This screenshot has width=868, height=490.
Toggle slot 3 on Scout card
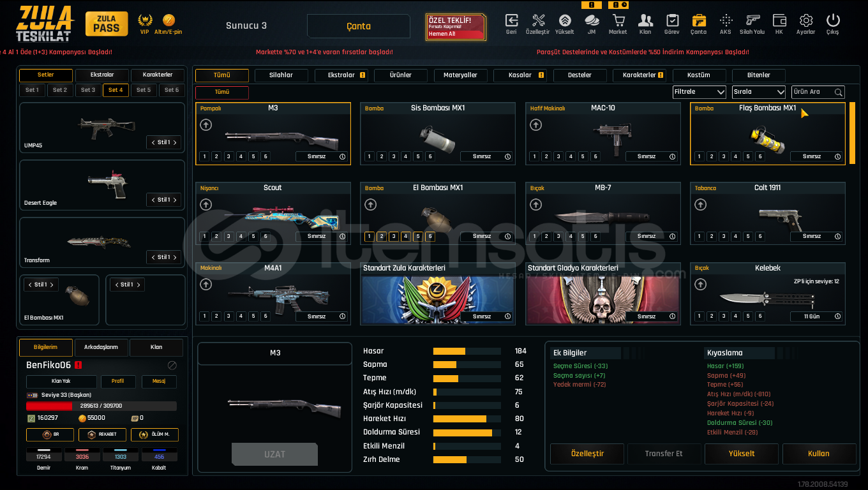coord(228,236)
